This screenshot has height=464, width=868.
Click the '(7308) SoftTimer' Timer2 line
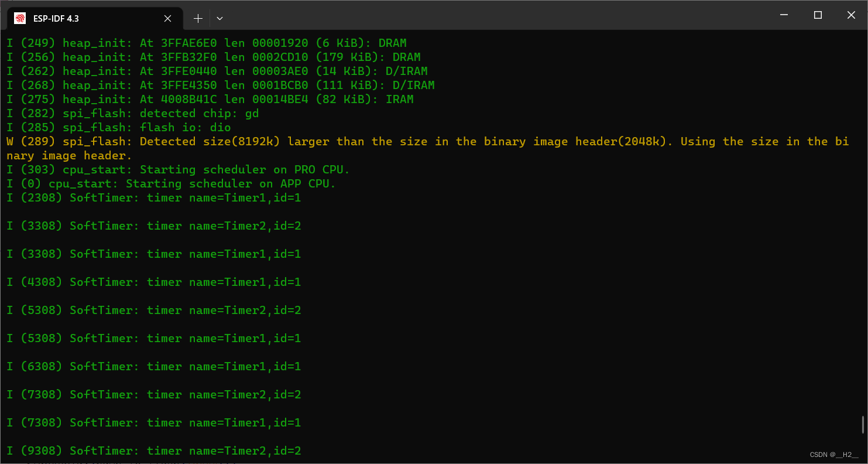[153, 394]
